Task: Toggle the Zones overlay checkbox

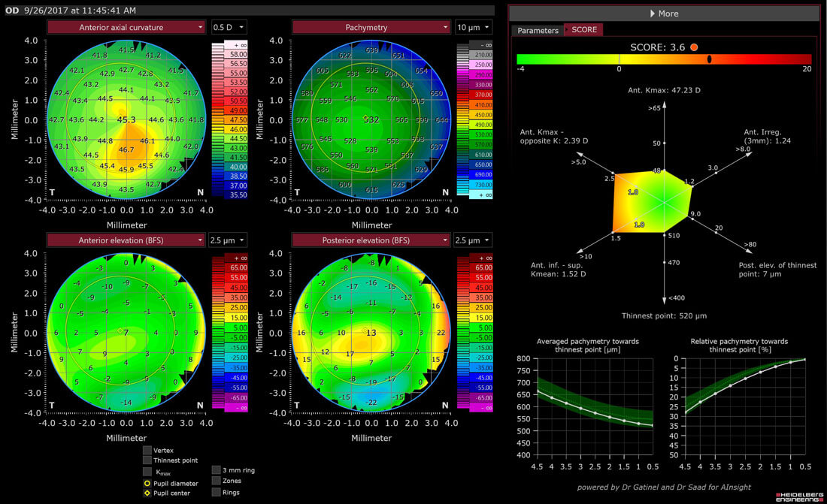Action: click(x=217, y=481)
